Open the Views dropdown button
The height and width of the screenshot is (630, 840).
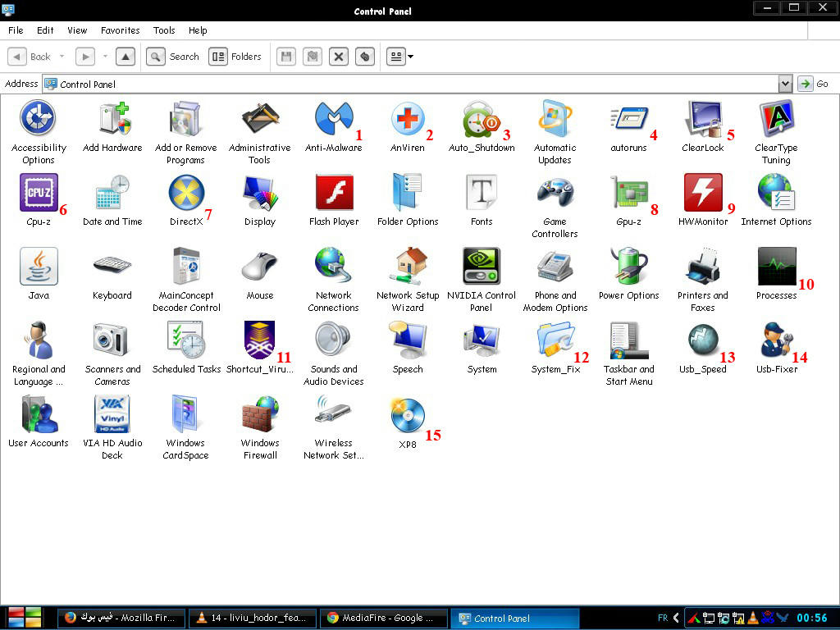[x=400, y=57]
